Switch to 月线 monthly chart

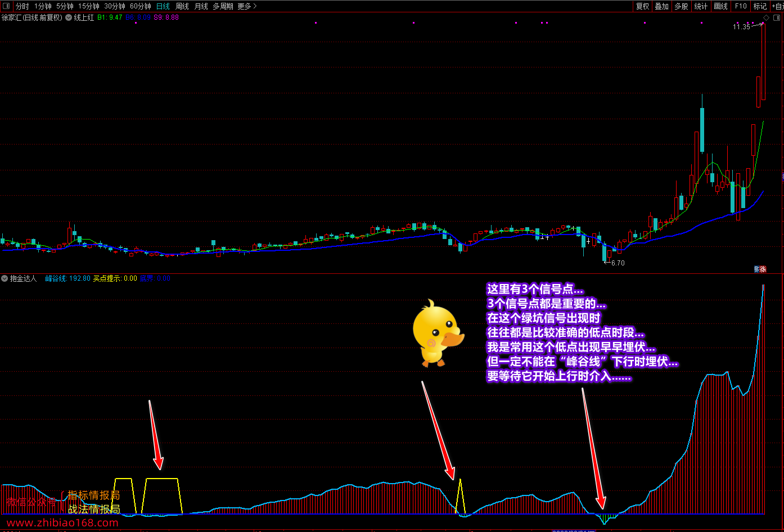201,6
